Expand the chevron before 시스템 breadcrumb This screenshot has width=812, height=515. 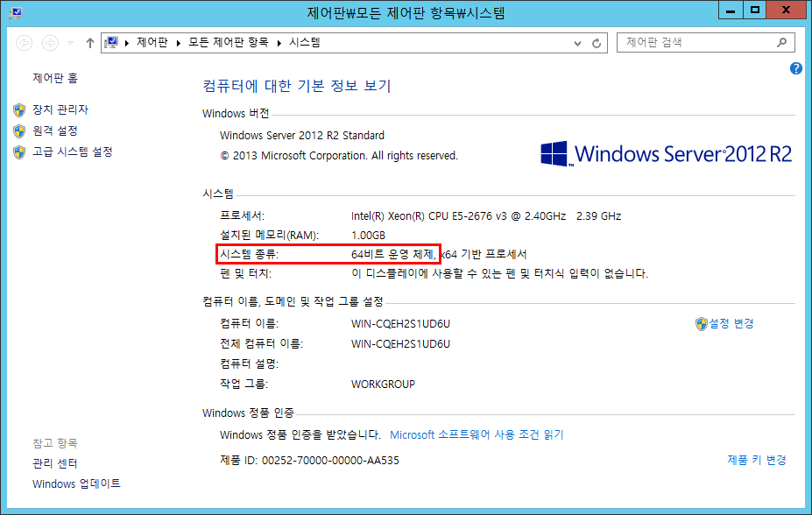pos(279,43)
